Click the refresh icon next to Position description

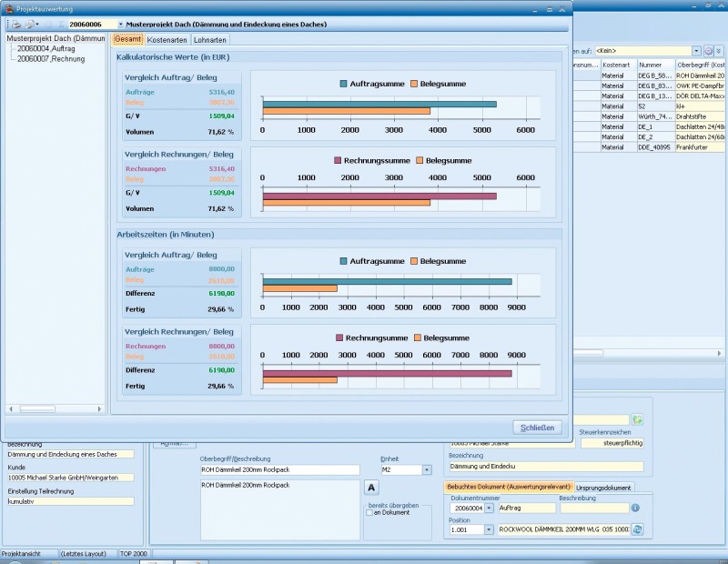638,529
